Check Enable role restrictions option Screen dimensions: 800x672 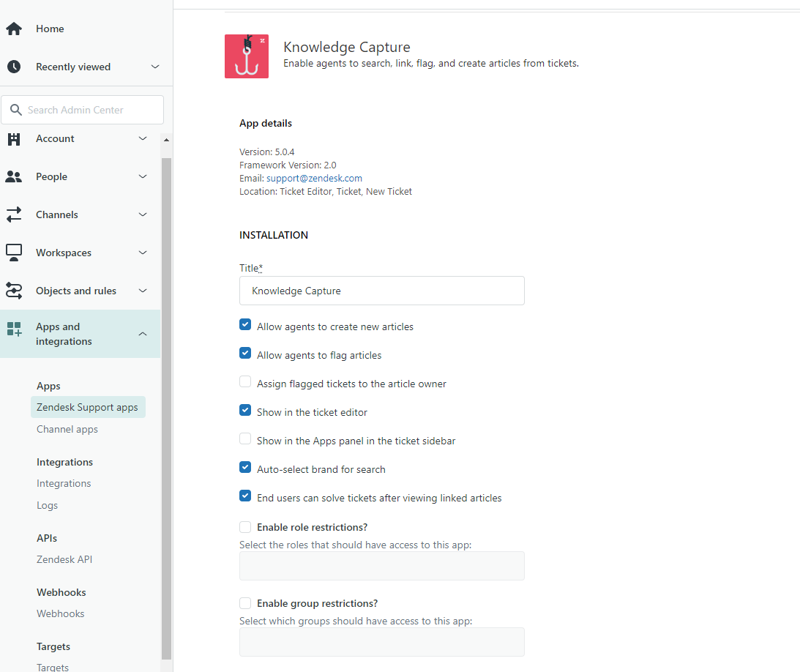pos(245,526)
